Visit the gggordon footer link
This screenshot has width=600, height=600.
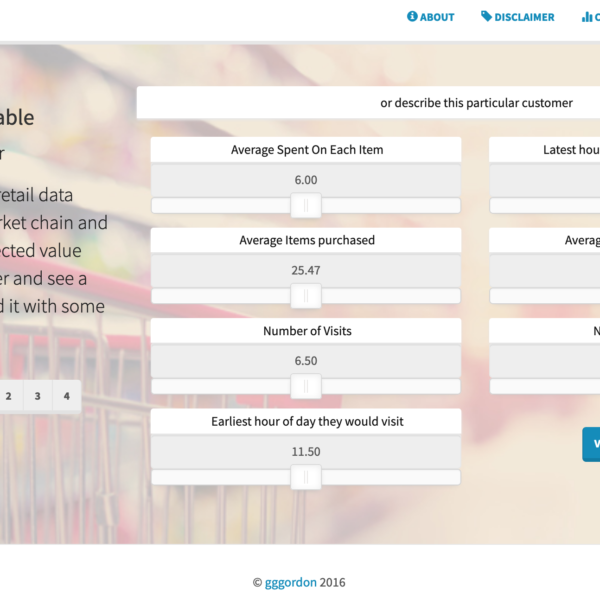coord(290,583)
